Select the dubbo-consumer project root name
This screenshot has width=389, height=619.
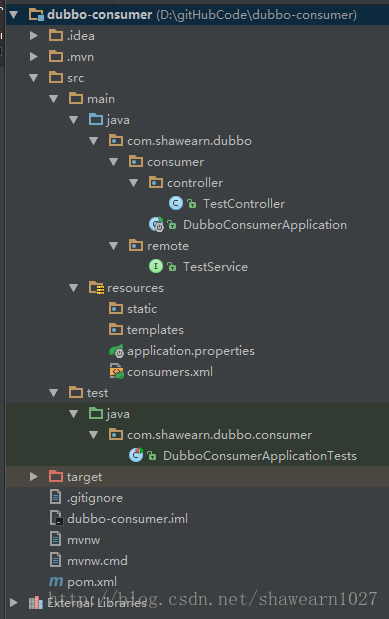coord(99,15)
